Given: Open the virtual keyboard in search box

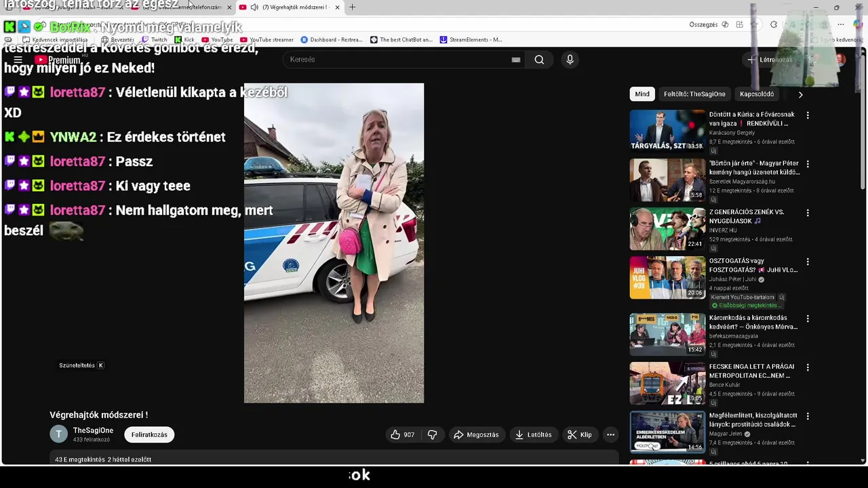Looking at the screenshot, I should [x=516, y=60].
